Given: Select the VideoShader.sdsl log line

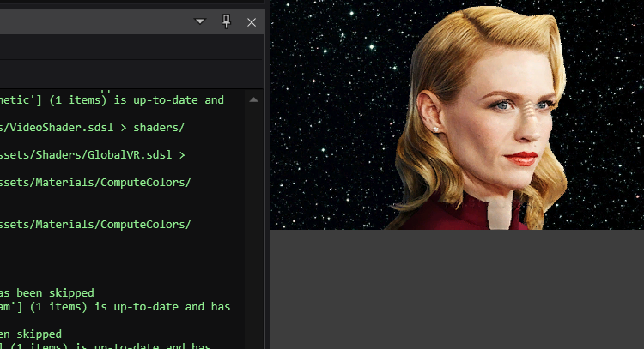Looking at the screenshot, I should coord(92,128).
